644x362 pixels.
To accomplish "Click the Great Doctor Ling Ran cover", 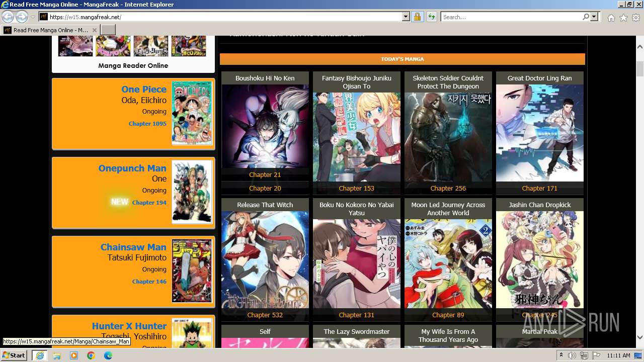I will pos(540,133).
